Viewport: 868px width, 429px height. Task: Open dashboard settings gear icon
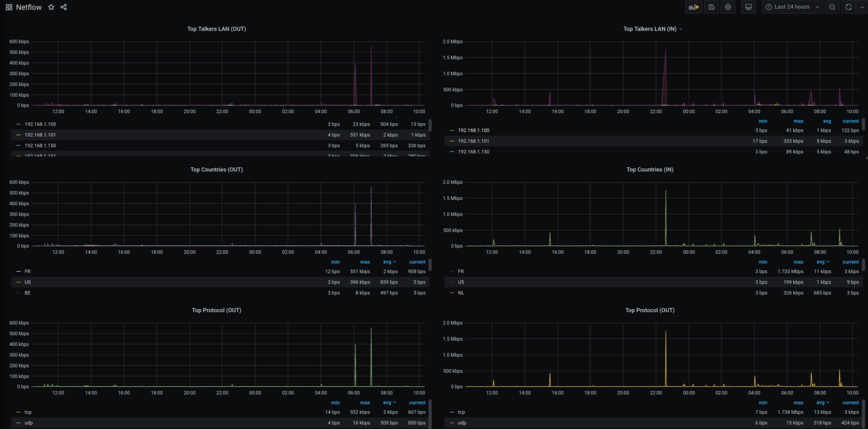[x=728, y=7]
